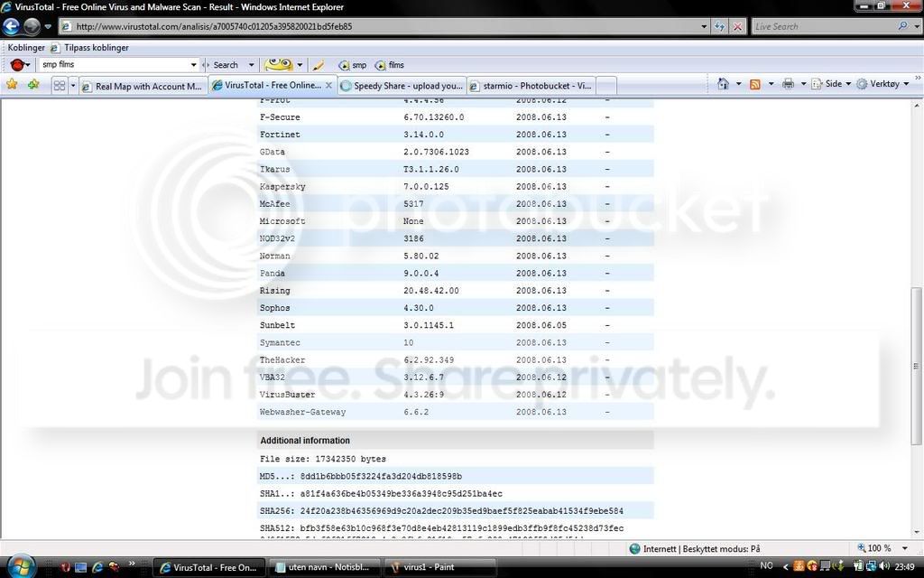Select the 'File size: 17342350 bytes' text

(323, 459)
